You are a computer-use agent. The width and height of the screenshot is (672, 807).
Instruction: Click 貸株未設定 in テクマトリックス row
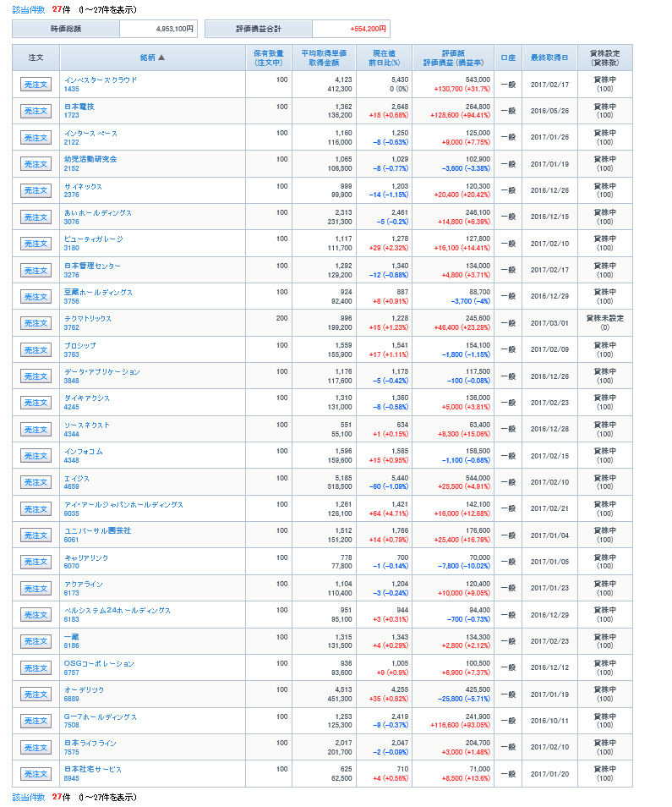[604, 319]
